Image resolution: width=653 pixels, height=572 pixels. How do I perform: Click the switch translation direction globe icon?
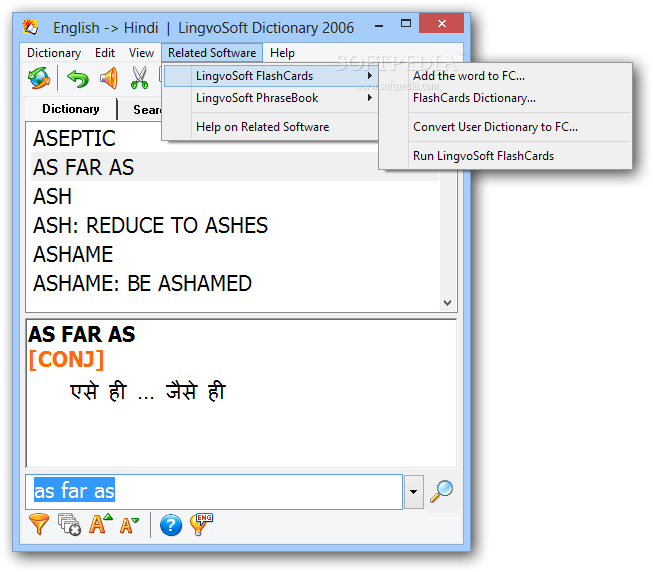[39, 78]
